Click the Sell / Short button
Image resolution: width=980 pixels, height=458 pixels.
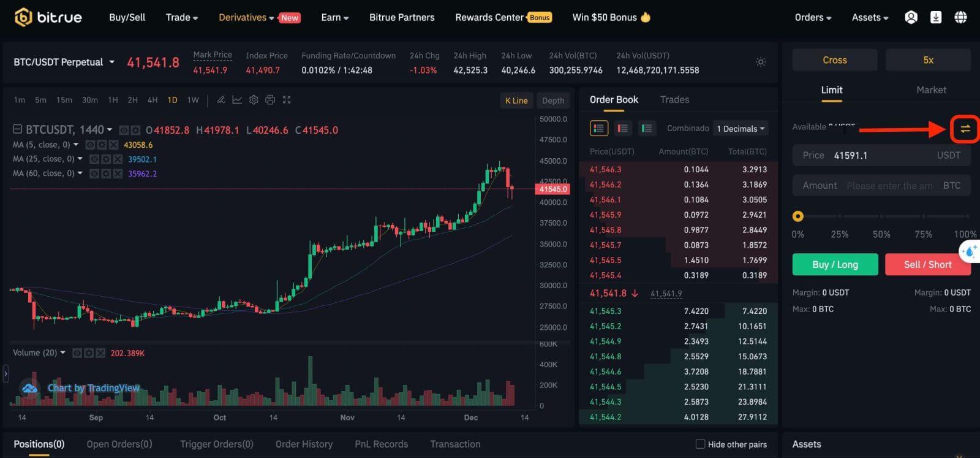(928, 264)
